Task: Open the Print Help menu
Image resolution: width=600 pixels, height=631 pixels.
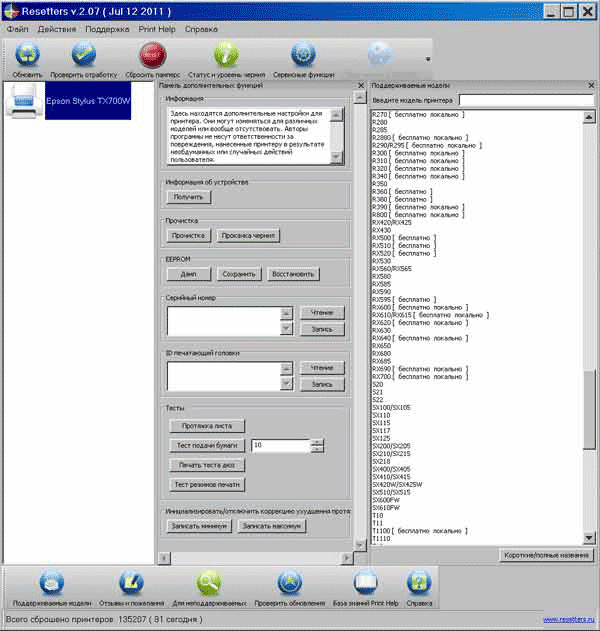Action: point(157,29)
